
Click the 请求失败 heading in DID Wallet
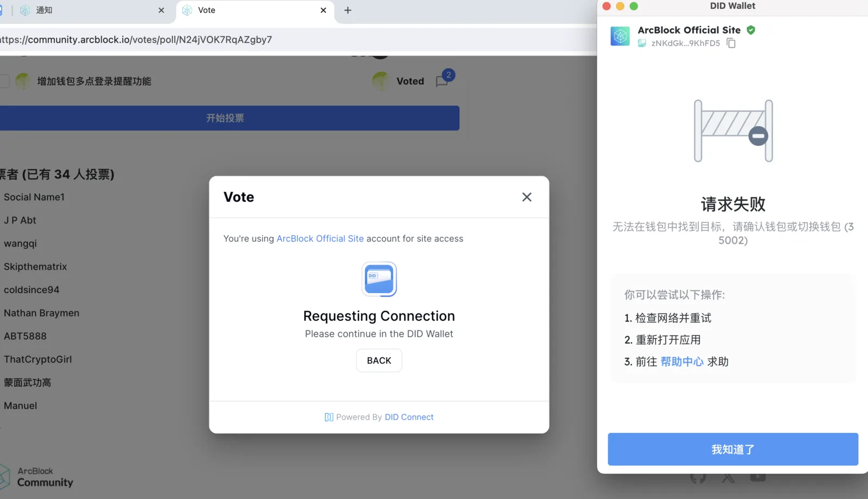point(733,204)
